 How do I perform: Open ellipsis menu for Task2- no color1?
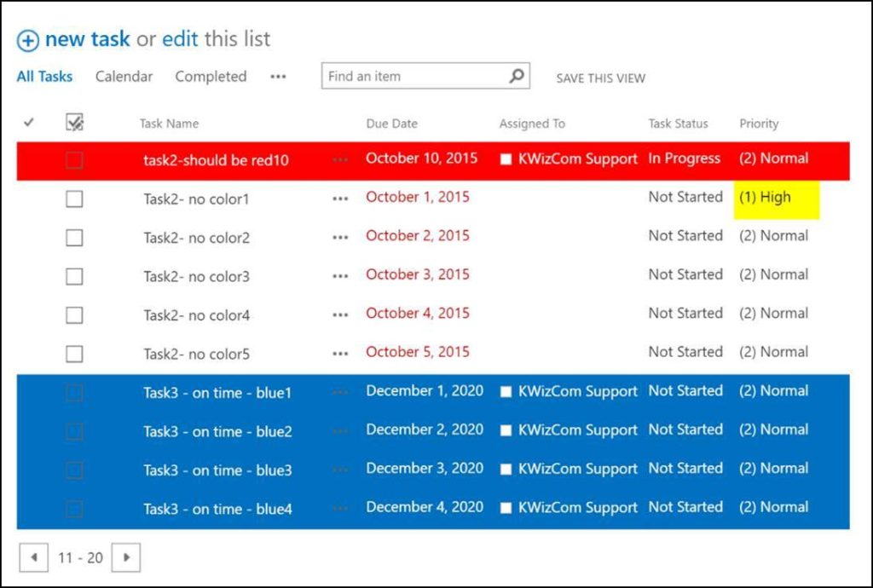tap(340, 199)
